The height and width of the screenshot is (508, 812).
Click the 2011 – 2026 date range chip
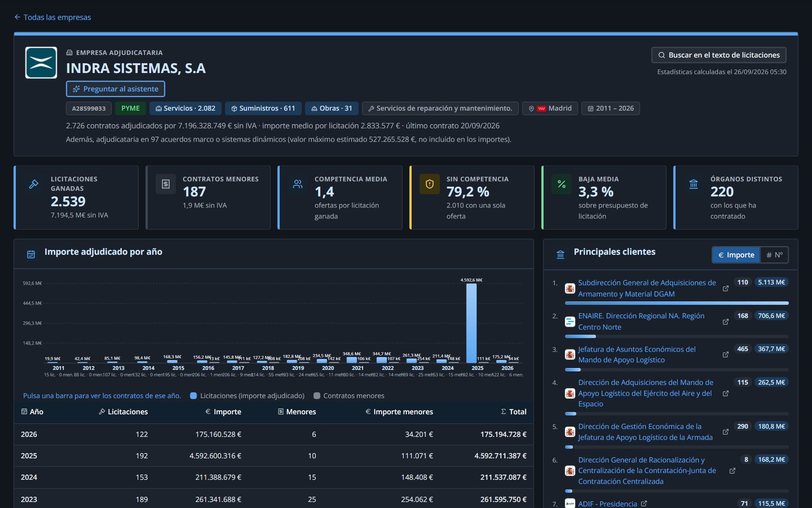(611, 108)
